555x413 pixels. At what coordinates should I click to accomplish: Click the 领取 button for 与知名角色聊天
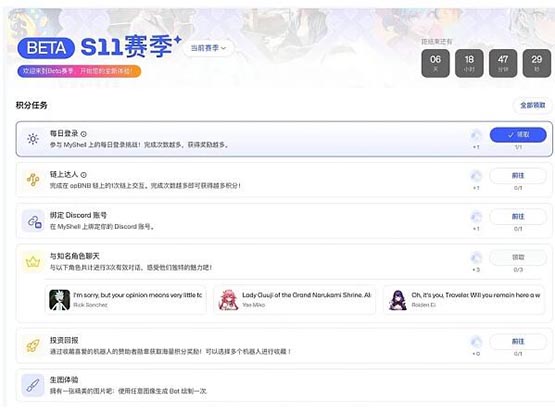coord(518,257)
